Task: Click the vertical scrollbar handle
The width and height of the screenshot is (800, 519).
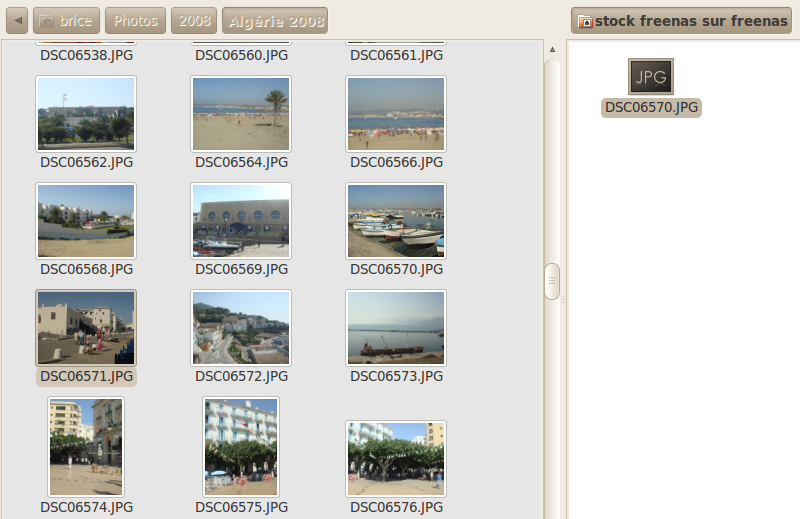Action: click(x=552, y=281)
